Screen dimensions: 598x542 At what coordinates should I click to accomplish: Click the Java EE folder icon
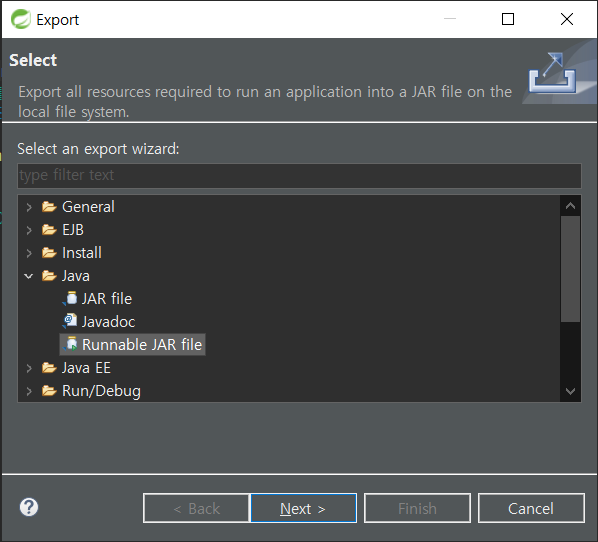point(49,368)
